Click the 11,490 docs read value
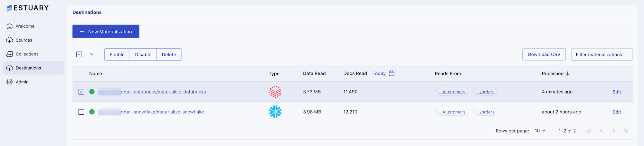The height and width of the screenshot is (146, 644). click(x=350, y=92)
